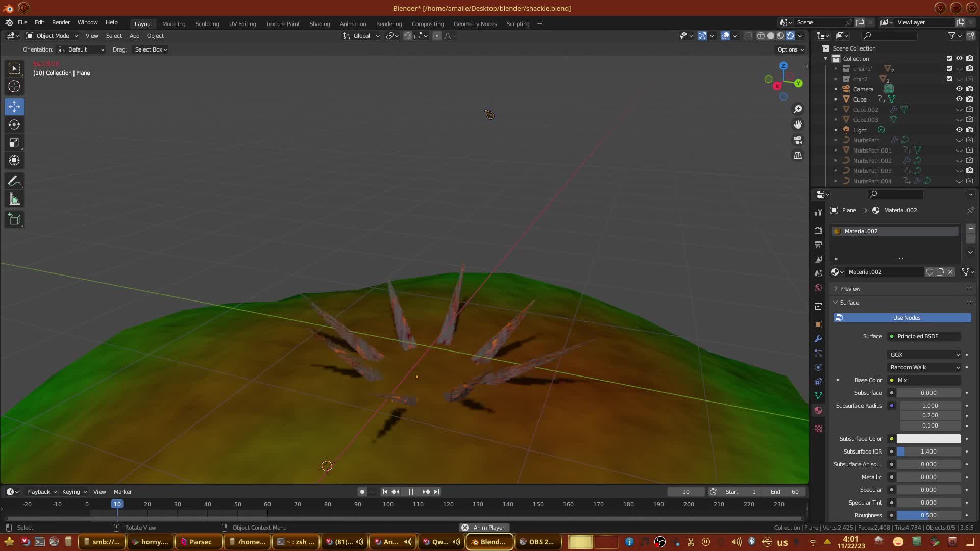Switch to orthographic/perspective grid icon
This screenshot has width=980, height=551.
[798, 155]
